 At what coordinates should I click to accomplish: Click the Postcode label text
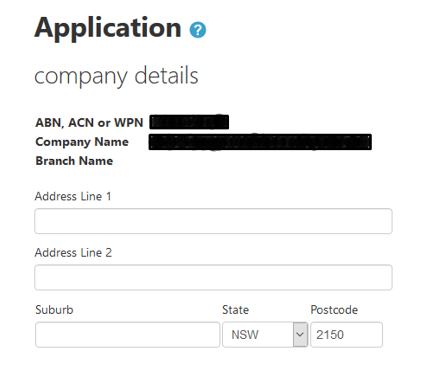(x=334, y=310)
